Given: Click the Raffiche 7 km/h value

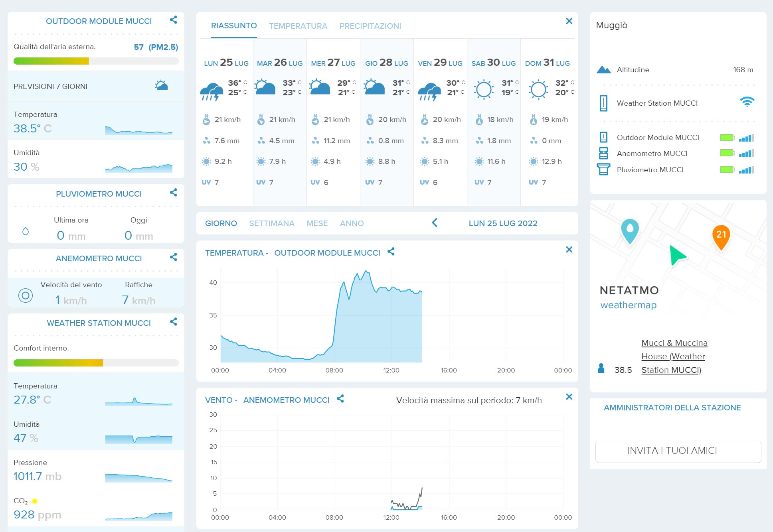Looking at the screenshot, I should pyautogui.click(x=138, y=300).
